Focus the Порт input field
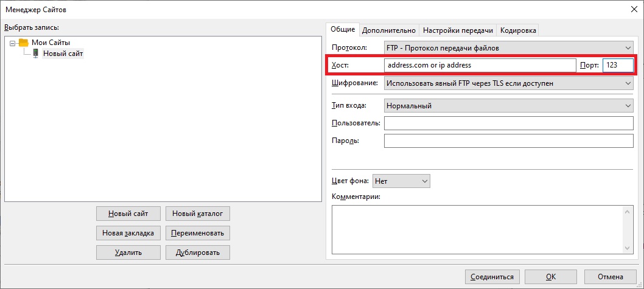Viewport: 644px width, 289px height. tap(617, 65)
